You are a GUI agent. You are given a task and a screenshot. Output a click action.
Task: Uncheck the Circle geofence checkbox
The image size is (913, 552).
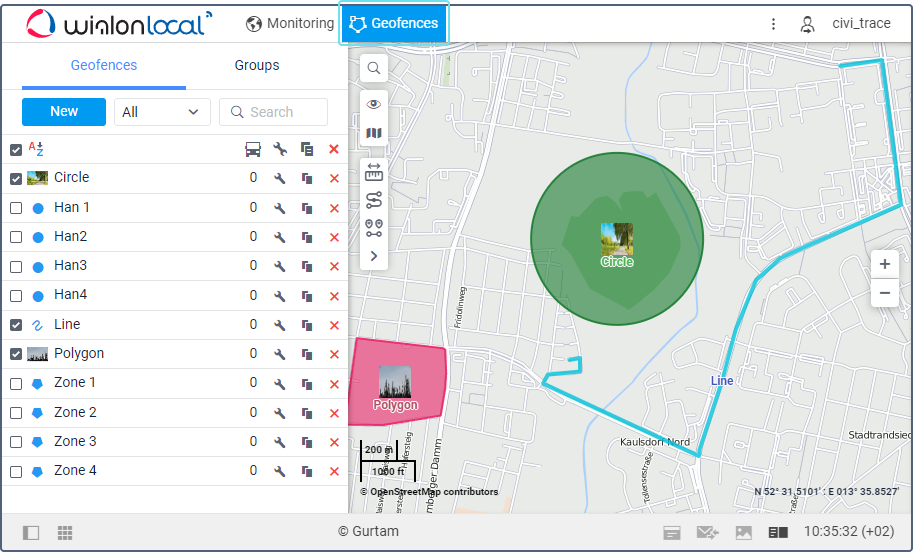coord(16,179)
